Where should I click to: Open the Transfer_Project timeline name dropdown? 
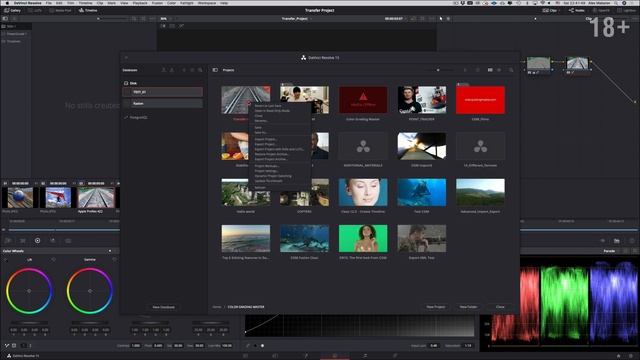tap(296, 19)
